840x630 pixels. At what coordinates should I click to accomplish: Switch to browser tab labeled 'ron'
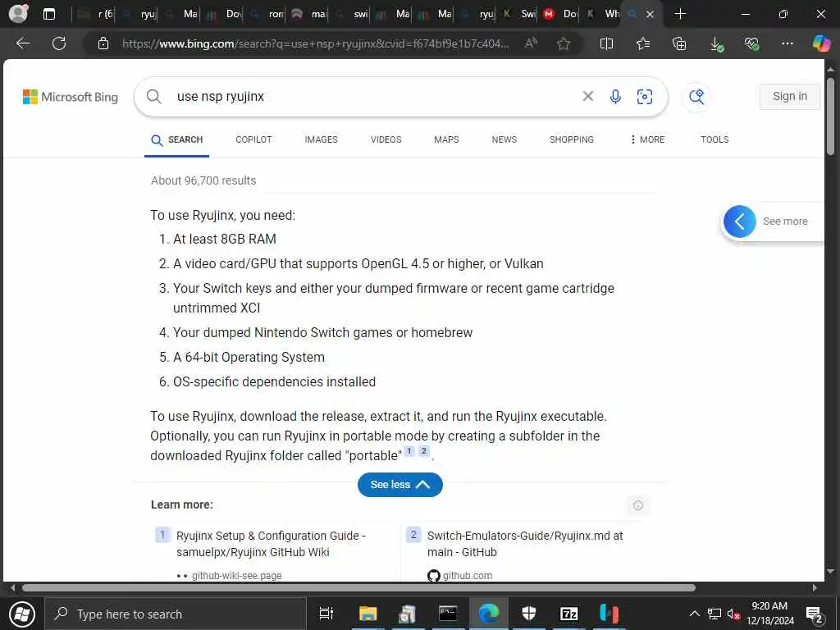pos(267,14)
